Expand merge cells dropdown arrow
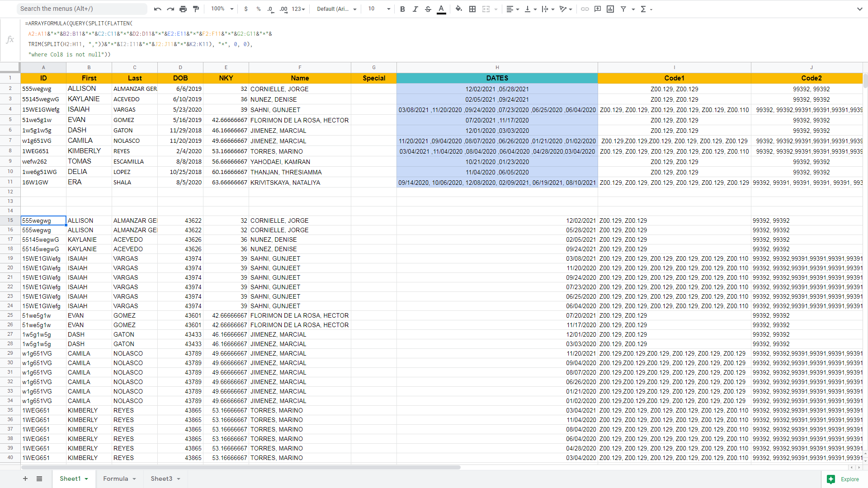 tap(495, 9)
